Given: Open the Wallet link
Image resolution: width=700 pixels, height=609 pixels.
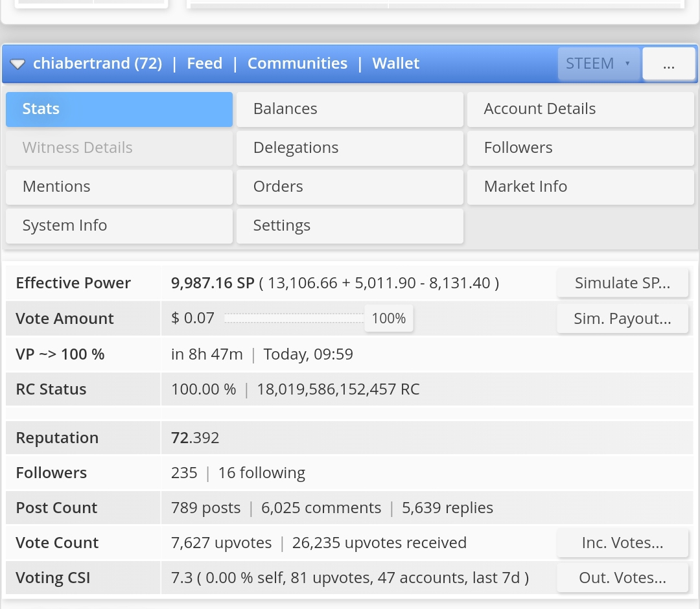Looking at the screenshot, I should tap(395, 63).
